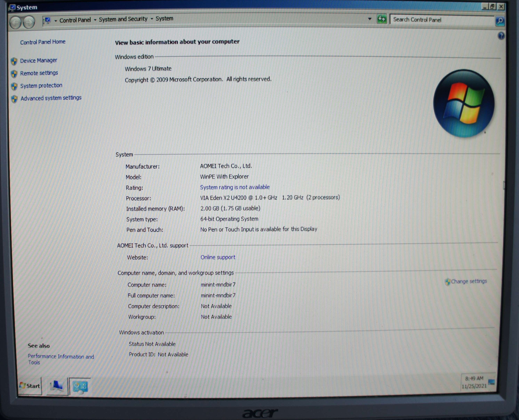
Task: Open the address bar history dropdown arrow
Action: coord(369,19)
